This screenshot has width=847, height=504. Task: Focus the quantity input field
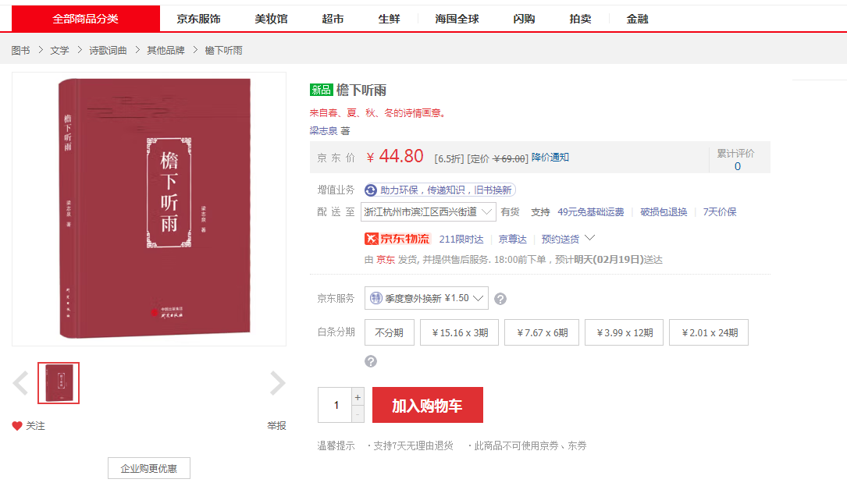coord(336,405)
